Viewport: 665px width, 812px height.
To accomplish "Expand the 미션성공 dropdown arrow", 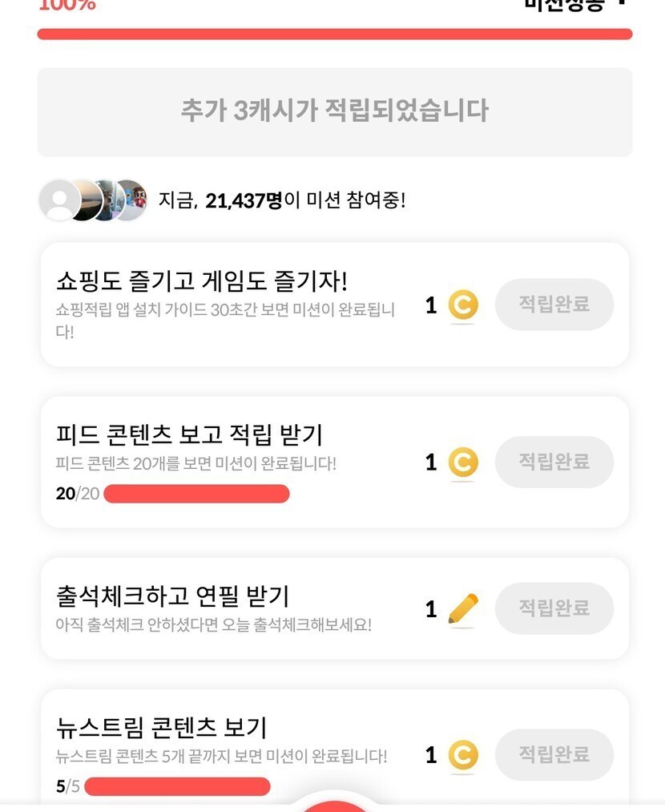I will tap(621, 3).
